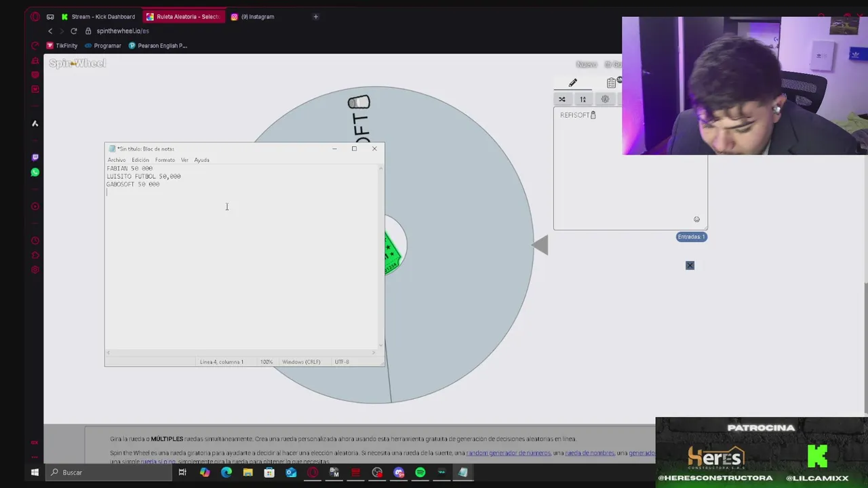
Task: Open Copilot from the taskbar
Action: coord(204,472)
